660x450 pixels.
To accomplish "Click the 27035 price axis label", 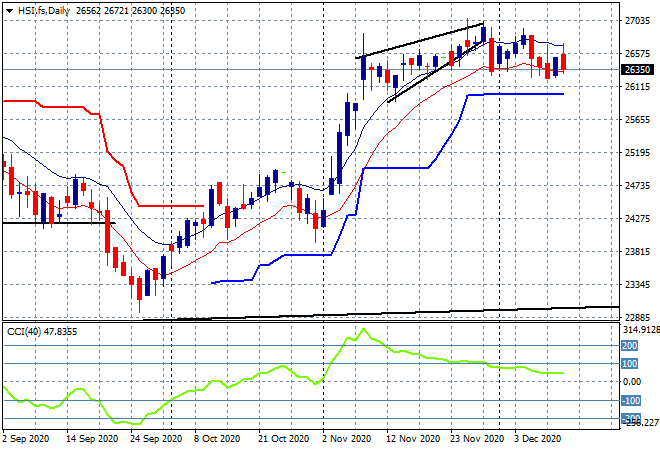I will (637, 21).
